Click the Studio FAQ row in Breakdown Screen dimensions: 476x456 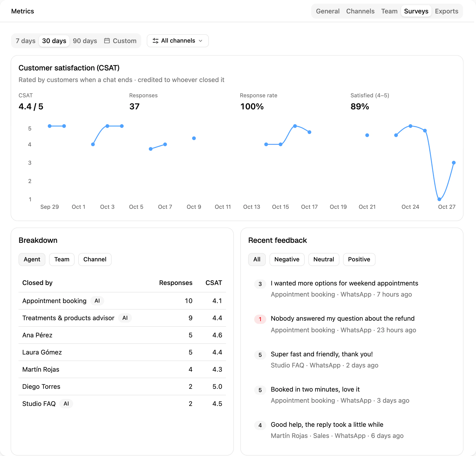122,403
